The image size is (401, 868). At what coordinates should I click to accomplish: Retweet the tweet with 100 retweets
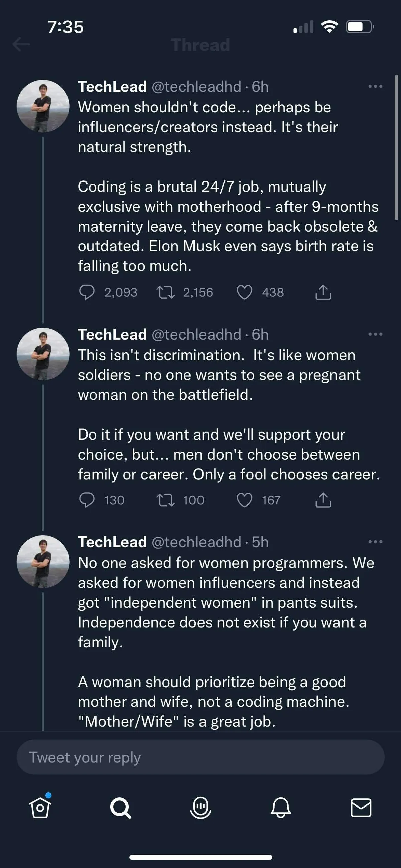pos(165,500)
